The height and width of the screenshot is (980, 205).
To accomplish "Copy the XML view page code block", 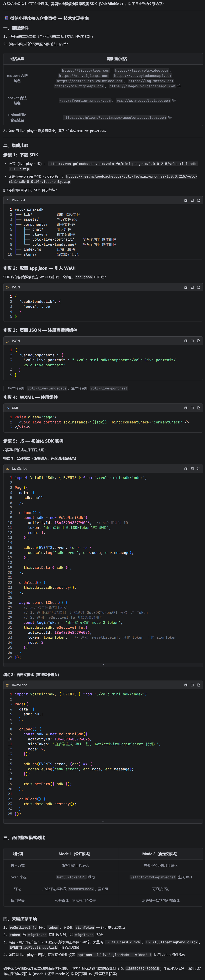I will (x=186, y=408).
